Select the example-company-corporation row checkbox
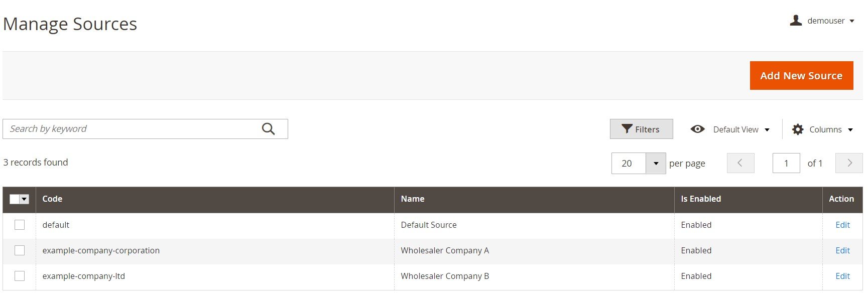 pyautogui.click(x=20, y=250)
